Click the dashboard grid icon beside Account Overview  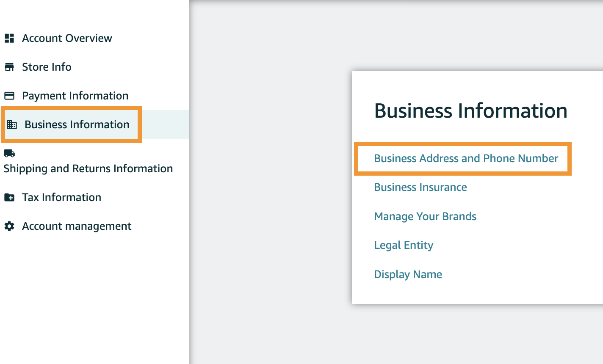9,38
